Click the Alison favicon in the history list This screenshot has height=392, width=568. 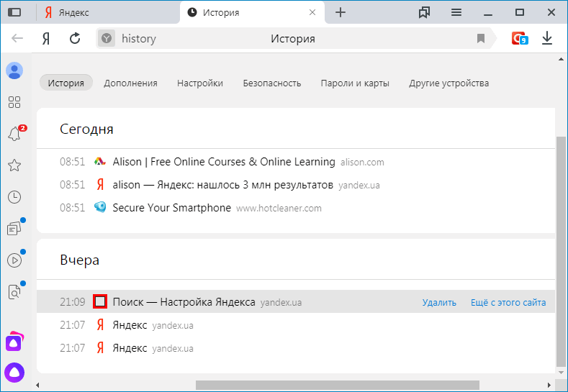[x=100, y=161]
